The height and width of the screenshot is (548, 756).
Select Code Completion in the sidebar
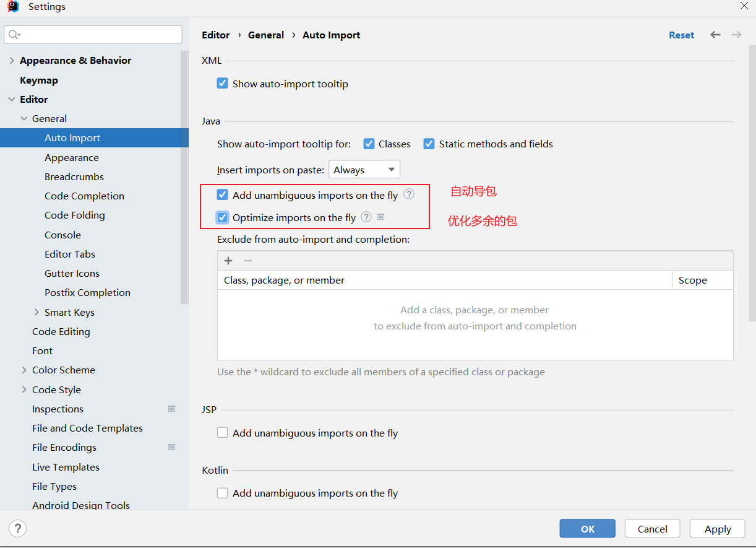[x=84, y=196]
